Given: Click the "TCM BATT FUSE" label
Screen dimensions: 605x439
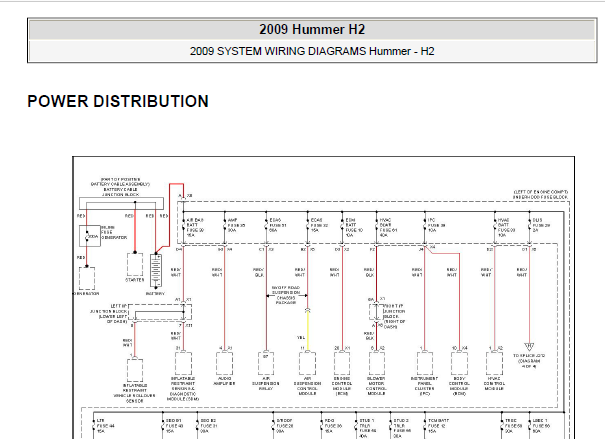Looking at the screenshot, I should pyautogui.click(x=439, y=425).
